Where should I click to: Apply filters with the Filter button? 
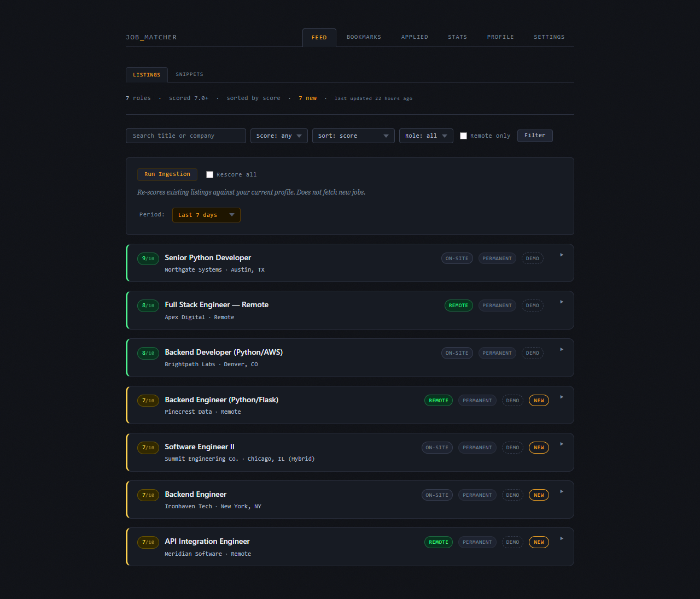click(x=535, y=136)
